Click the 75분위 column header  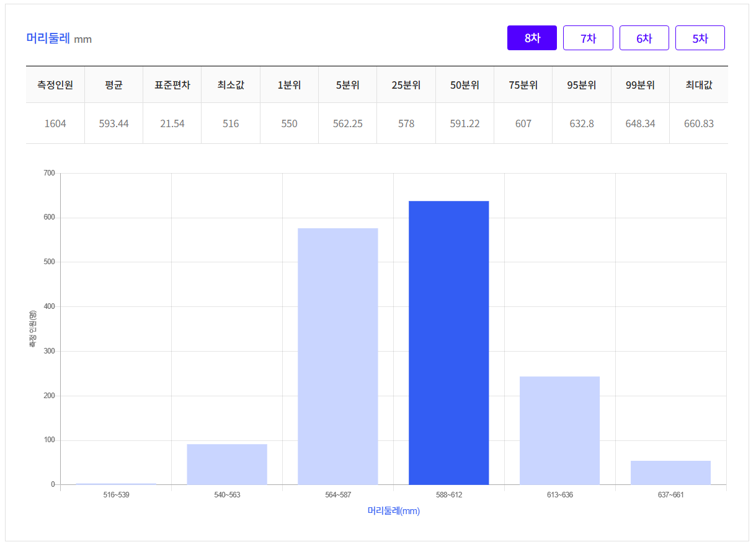pyautogui.click(x=523, y=85)
